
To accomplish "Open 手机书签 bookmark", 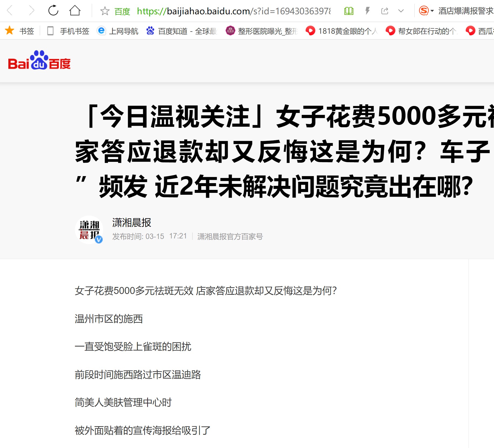I will 68,31.
